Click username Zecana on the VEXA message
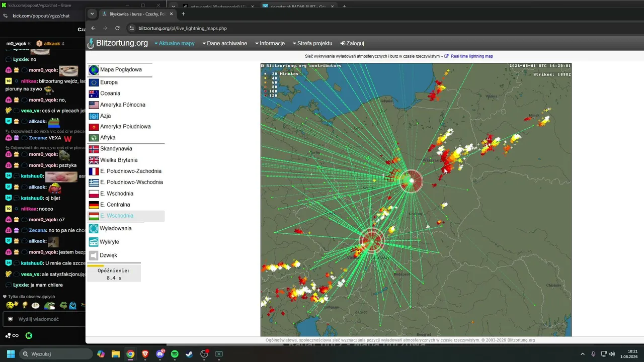Screen dimensions: 644x362 [x=38, y=138]
